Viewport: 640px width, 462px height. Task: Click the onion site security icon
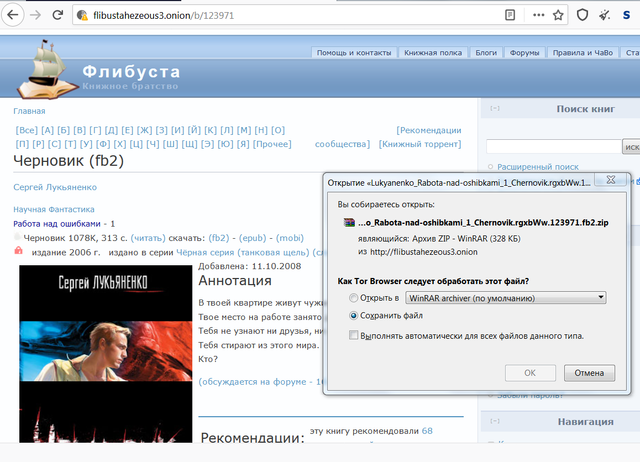tap(82, 16)
